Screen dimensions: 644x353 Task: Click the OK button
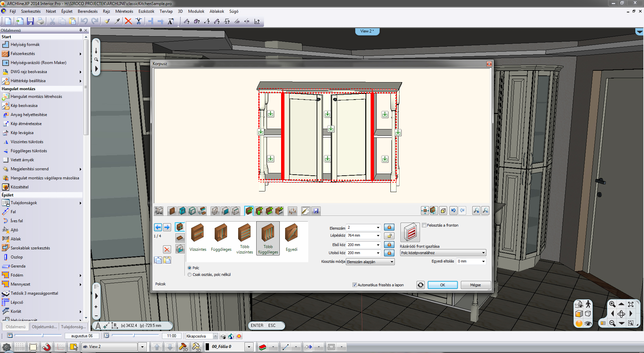coord(442,285)
